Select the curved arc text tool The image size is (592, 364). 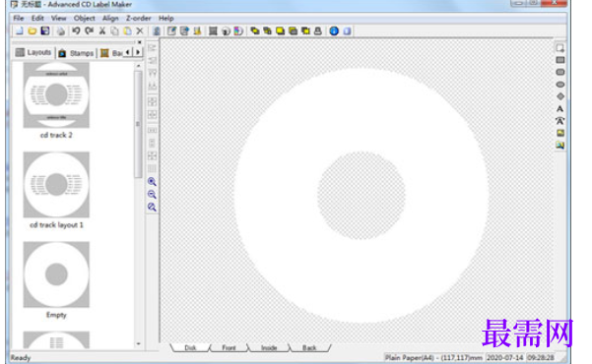coord(559,121)
